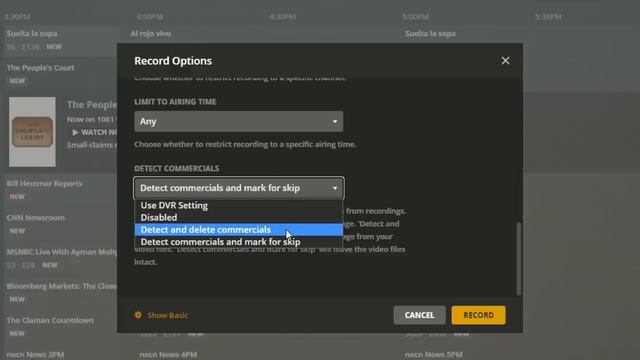Click The People's Court poster thumbnail
Image resolution: width=640 pixels, height=360 pixels.
point(32,131)
